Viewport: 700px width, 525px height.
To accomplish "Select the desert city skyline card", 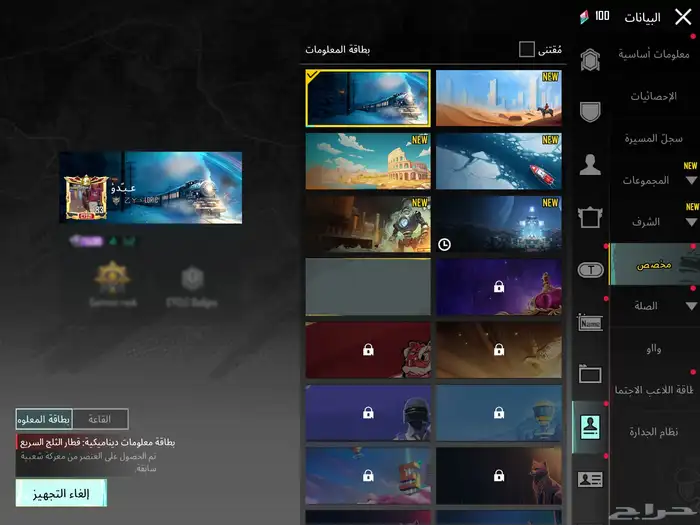I will pos(498,97).
